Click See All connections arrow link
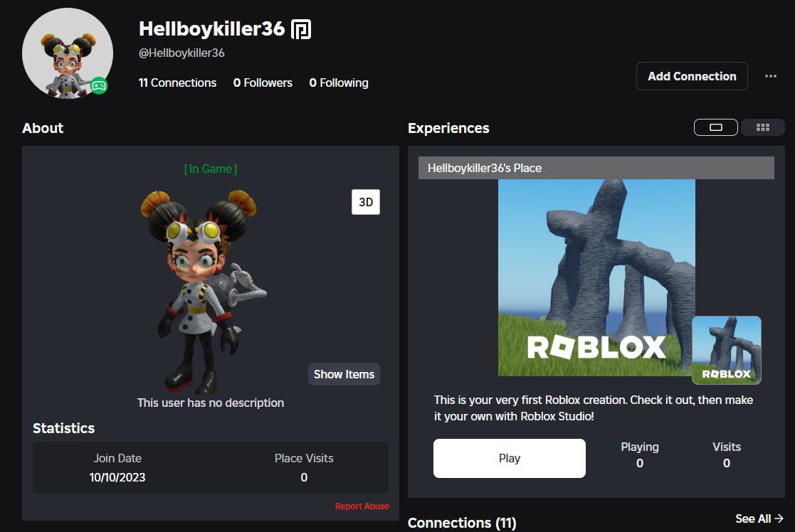Screen dimensions: 795x532 (x=759, y=518)
